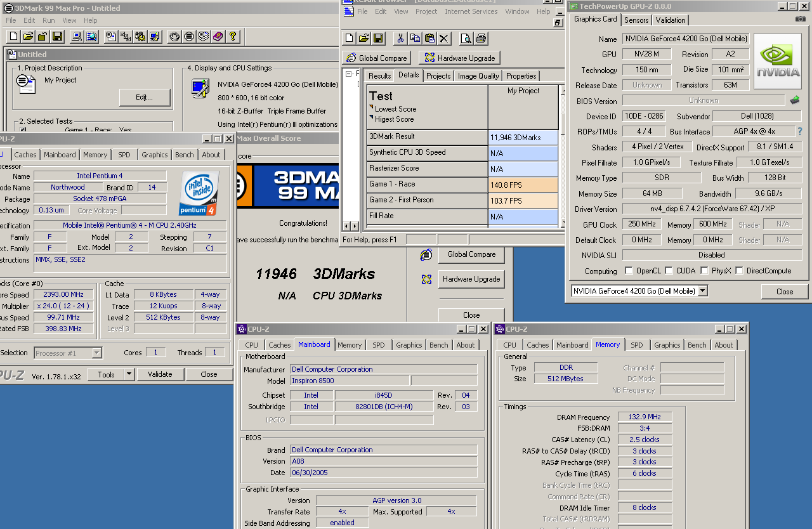This screenshot has height=529, width=812.
Task: Open Bench tab in the Memory CPU-Z window
Action: (x=697, y=345)
